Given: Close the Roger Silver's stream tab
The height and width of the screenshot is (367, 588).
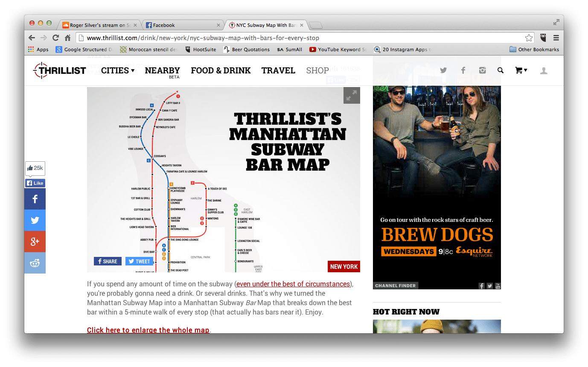Looking at the screenshot, I should point(135,25).
